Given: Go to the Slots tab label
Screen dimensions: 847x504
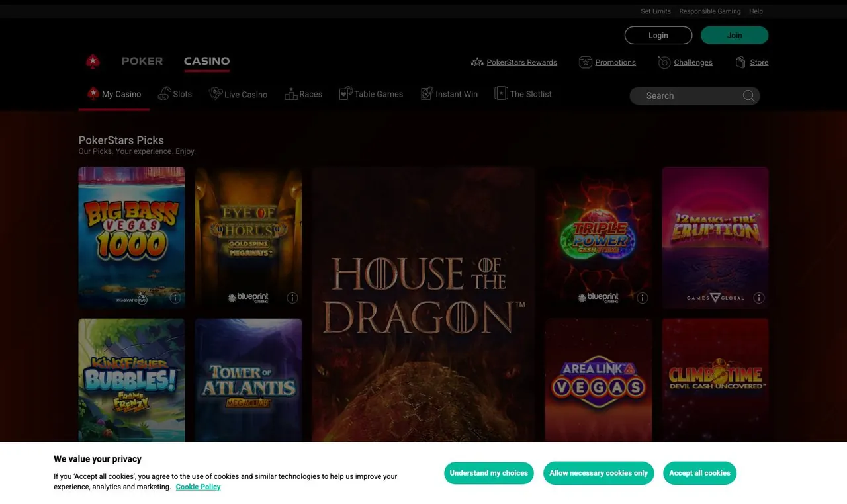Looking at the screenshot, I should (183, 94).
